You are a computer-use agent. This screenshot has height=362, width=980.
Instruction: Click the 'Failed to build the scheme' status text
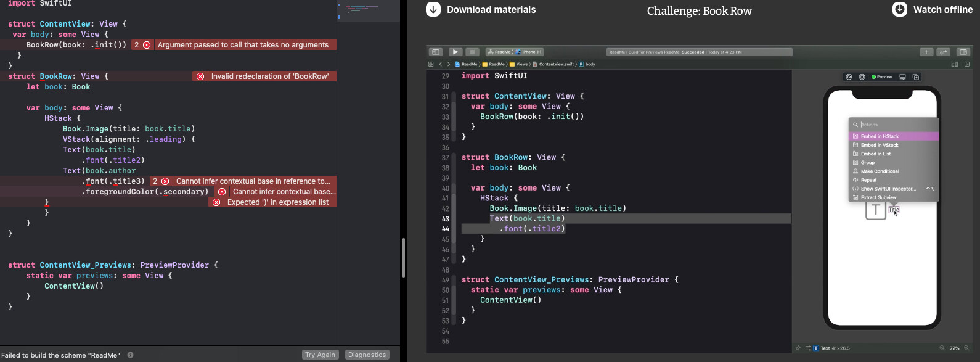point(61,355)
